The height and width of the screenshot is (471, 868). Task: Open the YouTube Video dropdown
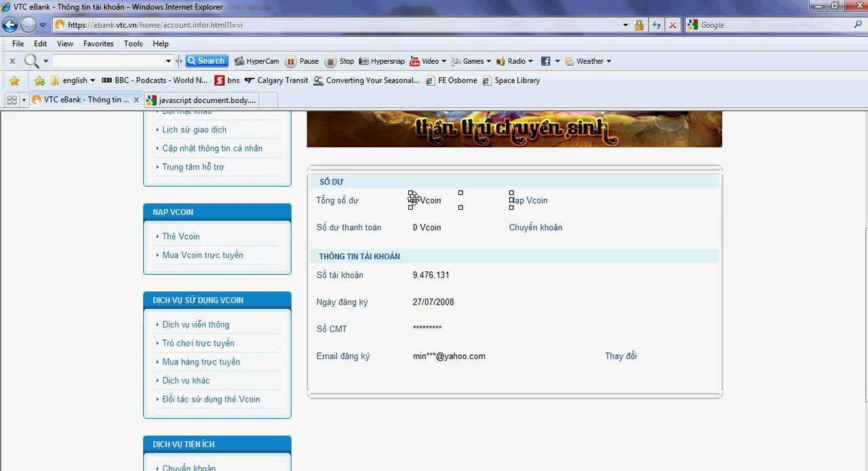pos(429,61)
